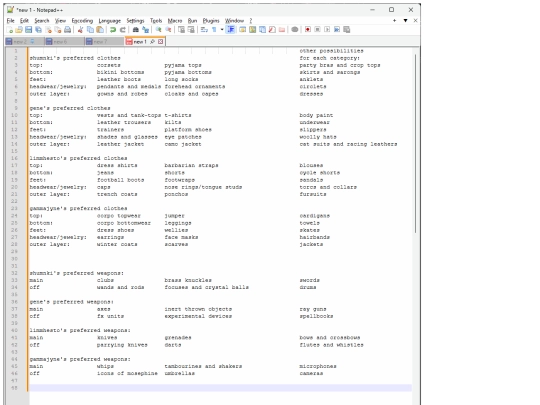Click the Paste clipboard icon
This screenshot has width=540, height=405.
(100, 30)
